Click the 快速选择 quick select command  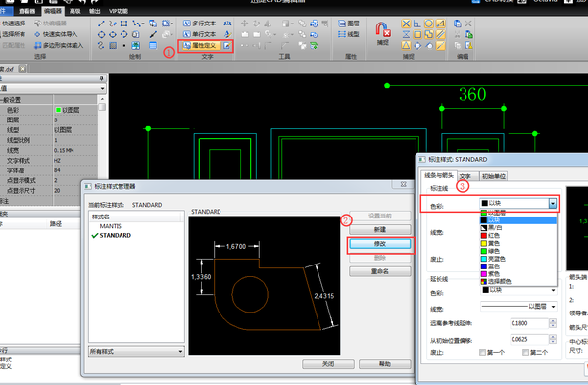click(14, 24)
